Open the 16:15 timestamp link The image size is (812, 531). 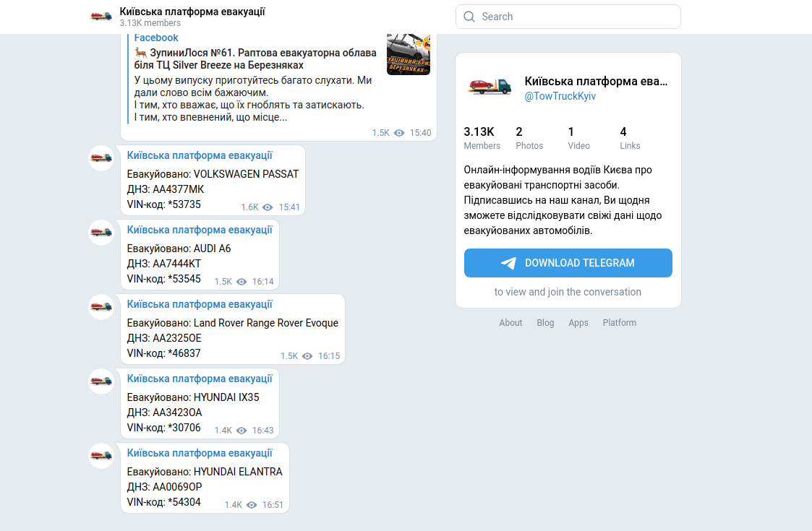pyautogui.click(x=329, y=357)
